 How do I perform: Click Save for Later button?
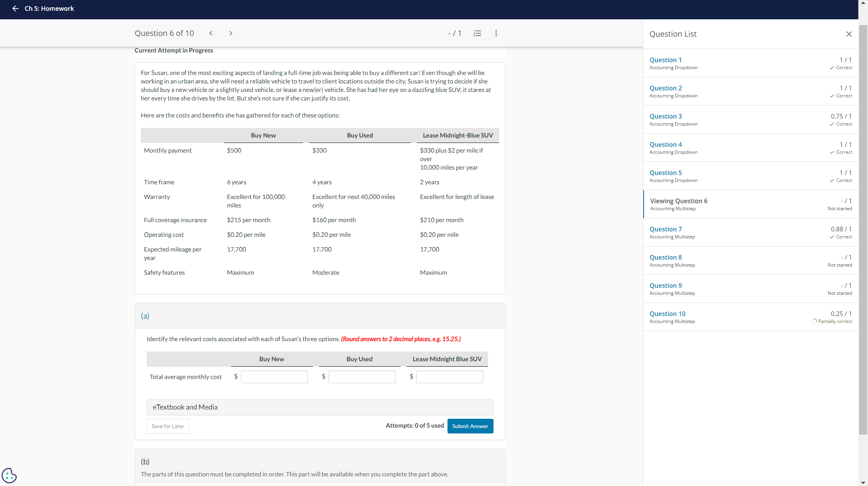click(168, 426)
